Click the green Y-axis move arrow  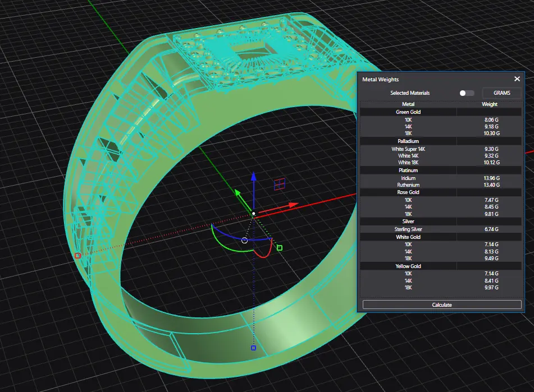pyautogui.click(x=238, y=193)
